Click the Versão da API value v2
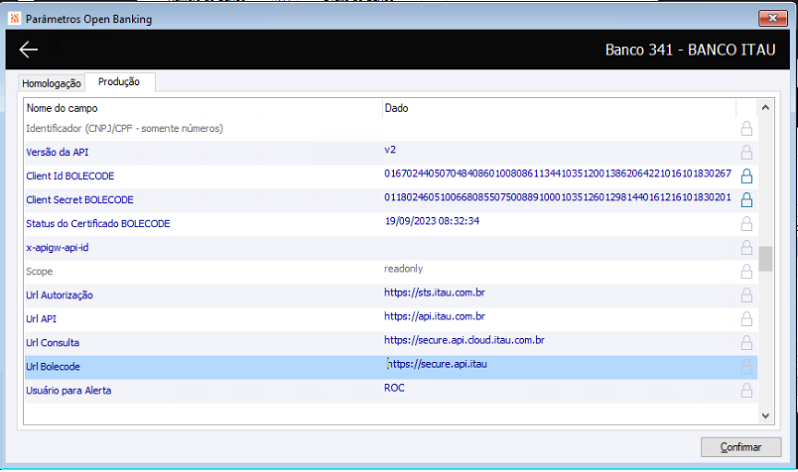798x472 pixels. click(390, 150)
